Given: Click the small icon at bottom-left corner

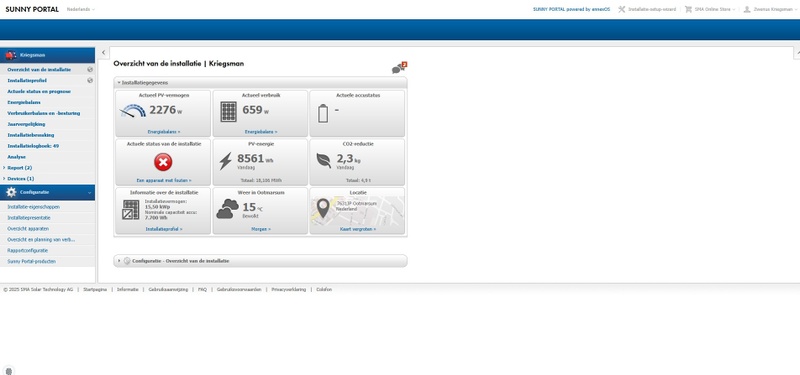Looking at the screenshot, I should (x=9, y=370).
